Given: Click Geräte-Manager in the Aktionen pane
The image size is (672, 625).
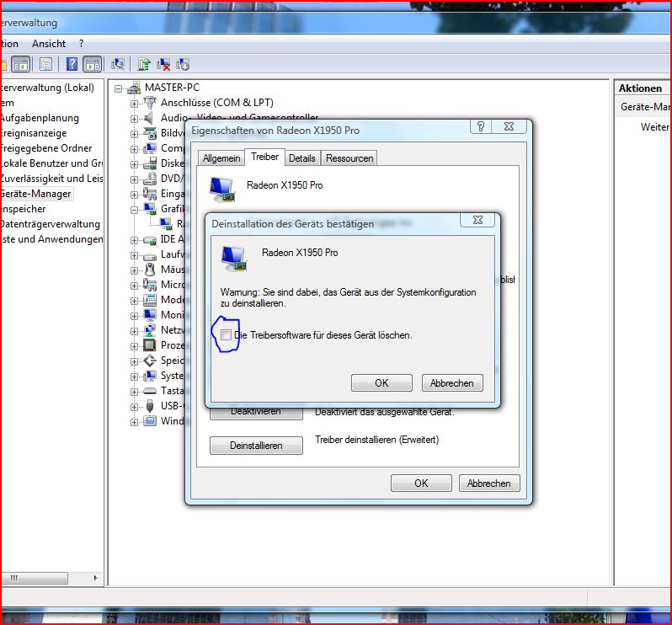Looking at the screenshot, I should pyautogui.click(x=645, y=107).
